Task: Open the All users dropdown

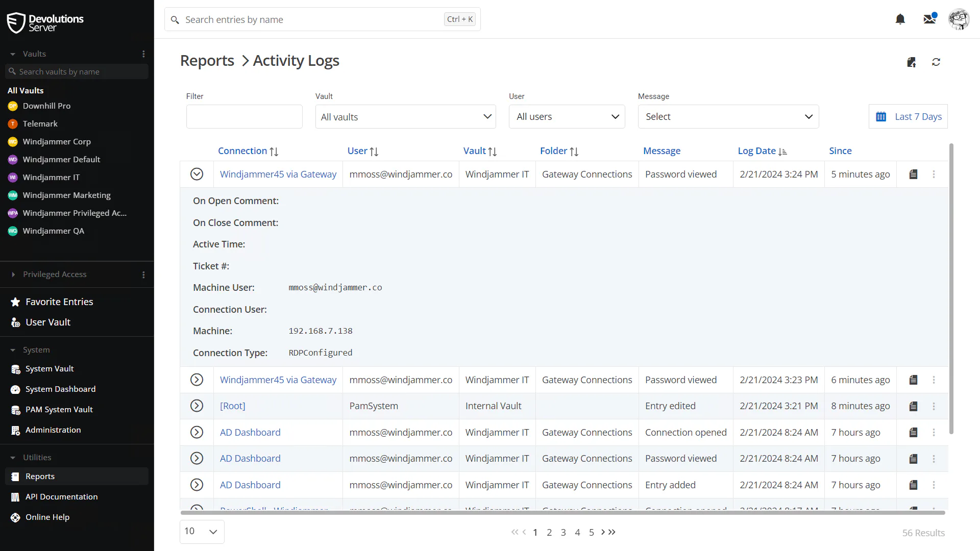Action: [567, 117]
